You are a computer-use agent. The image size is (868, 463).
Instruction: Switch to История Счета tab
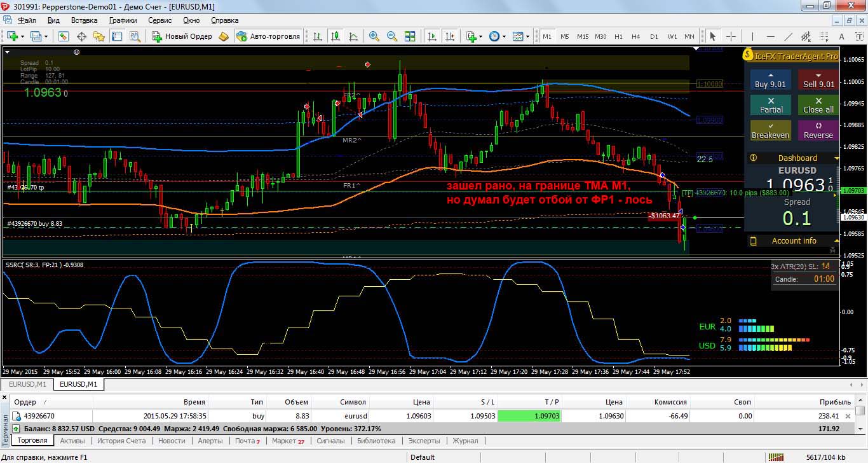coord(121,441)
